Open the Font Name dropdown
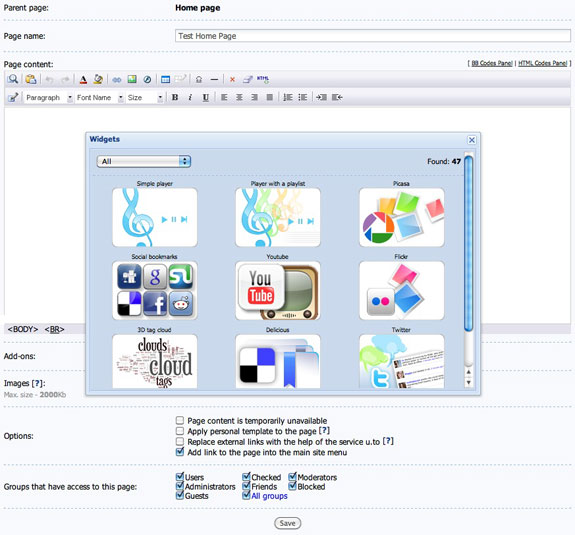 click(99, 98)
